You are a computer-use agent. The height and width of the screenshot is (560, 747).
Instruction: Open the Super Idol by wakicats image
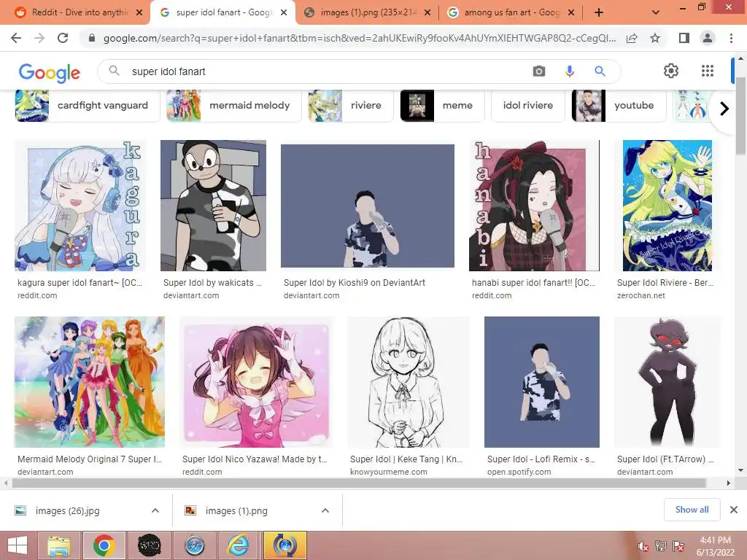[x=214, y=205]
